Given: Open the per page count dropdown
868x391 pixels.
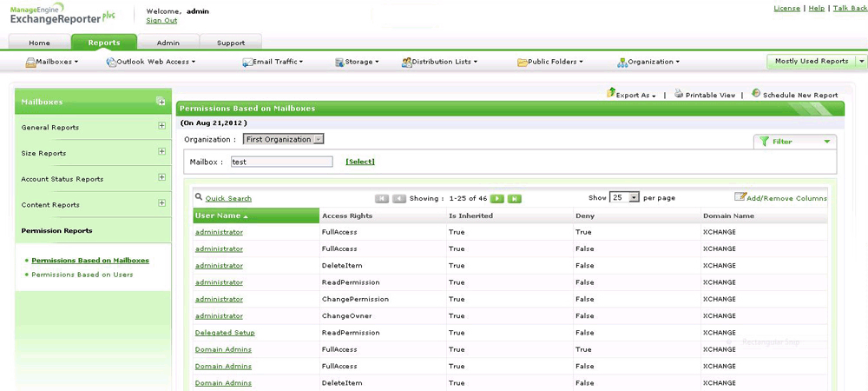Looking at the screenshot, I should pos(634,198).
